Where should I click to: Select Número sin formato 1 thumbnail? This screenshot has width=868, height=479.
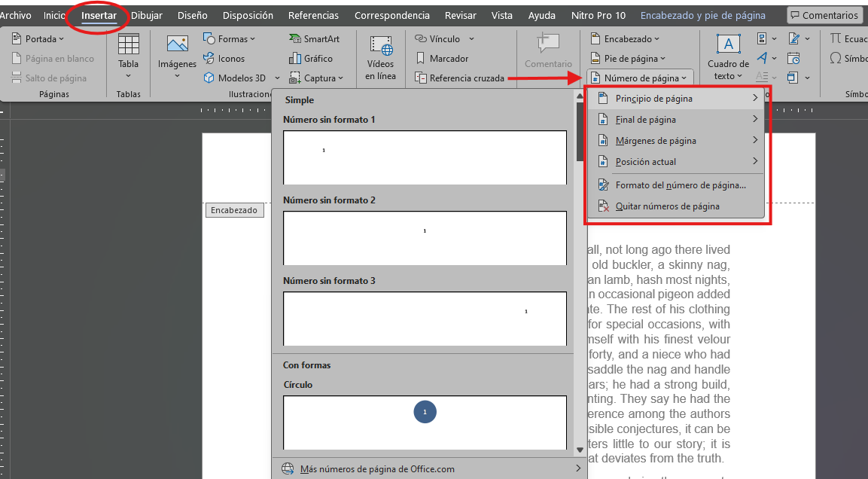click(x=425, y=157)
